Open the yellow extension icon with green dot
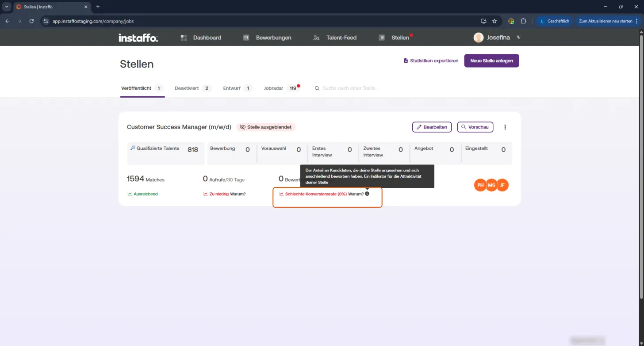Screen dimensions: 644x346 pyautogui.click(x=511, y=21)
